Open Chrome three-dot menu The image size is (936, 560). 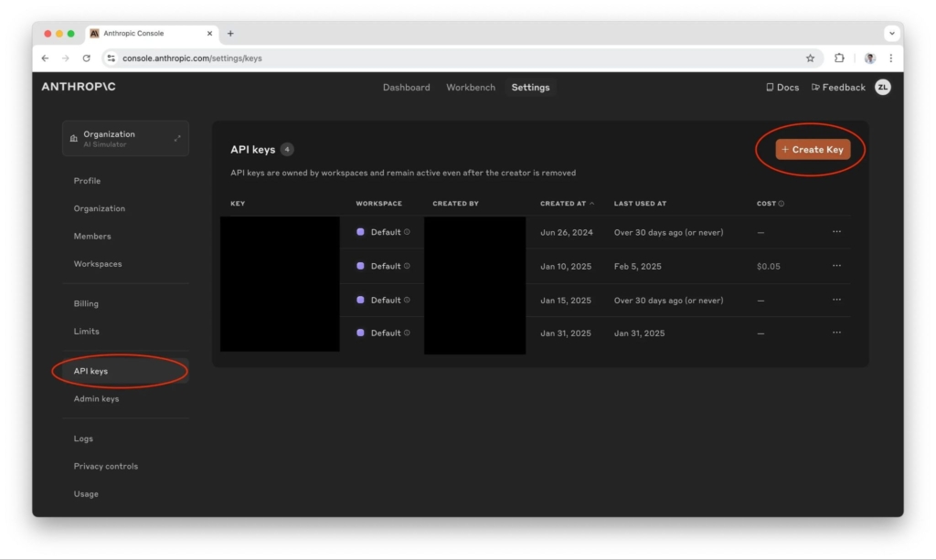[x=891, y=58]
